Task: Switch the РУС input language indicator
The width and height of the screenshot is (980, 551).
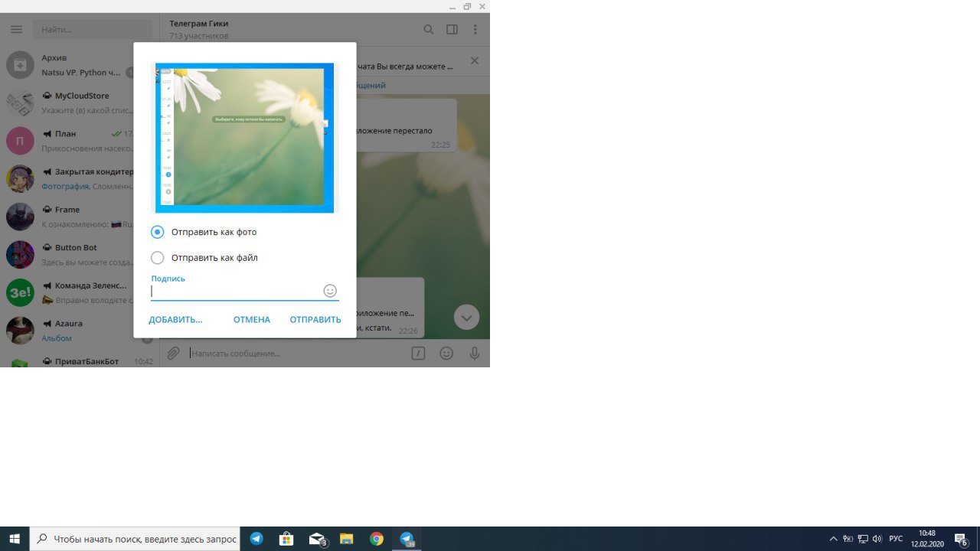Action: [x=896, y=539]
